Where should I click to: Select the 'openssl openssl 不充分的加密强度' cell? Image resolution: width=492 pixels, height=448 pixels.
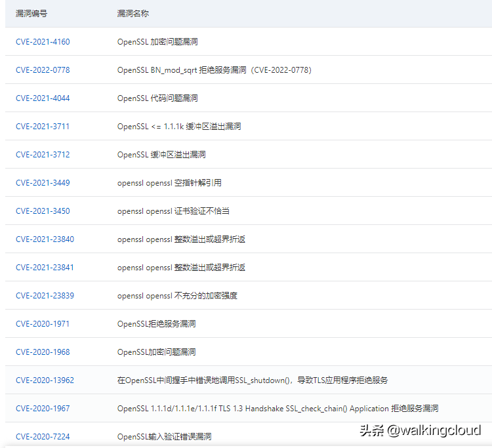(177, 296)
